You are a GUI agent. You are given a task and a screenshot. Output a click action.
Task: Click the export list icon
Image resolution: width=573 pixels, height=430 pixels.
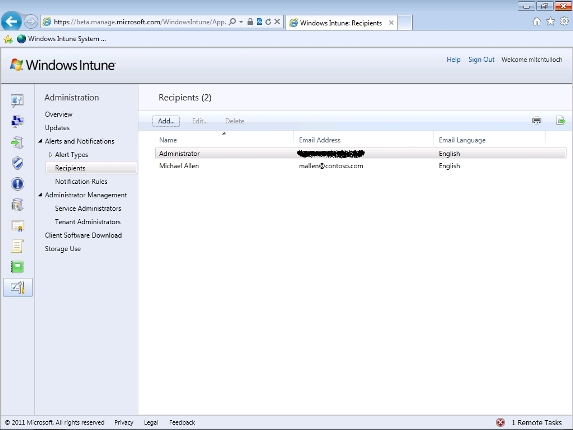point(560,120)
